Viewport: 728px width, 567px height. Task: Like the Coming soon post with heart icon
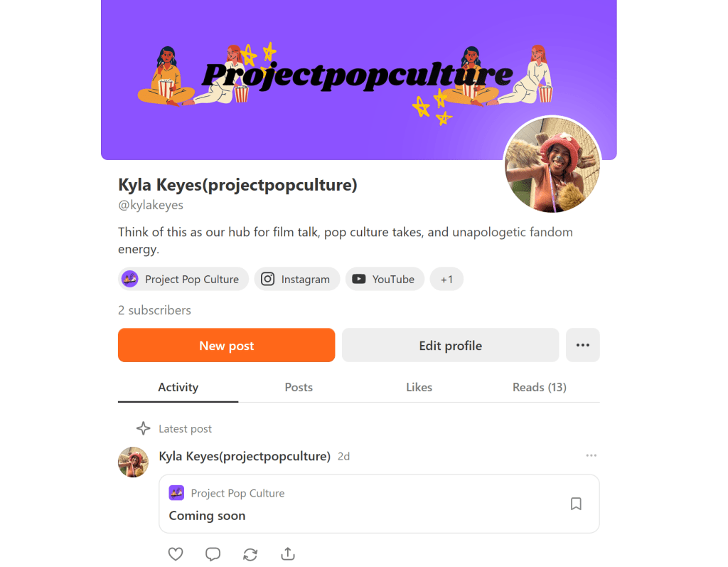click(176, 553)
